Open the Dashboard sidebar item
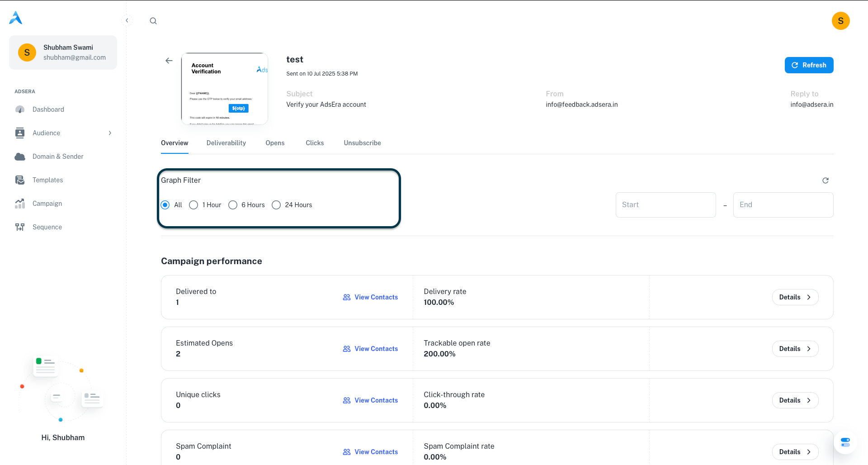The width and height of the screenshot is (868, 465). click(x=48, y=109)
